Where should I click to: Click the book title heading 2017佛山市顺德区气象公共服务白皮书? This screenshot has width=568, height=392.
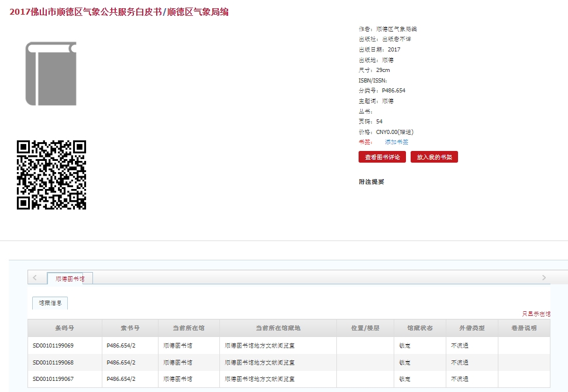pyautogui.click(x=86, y=12)
